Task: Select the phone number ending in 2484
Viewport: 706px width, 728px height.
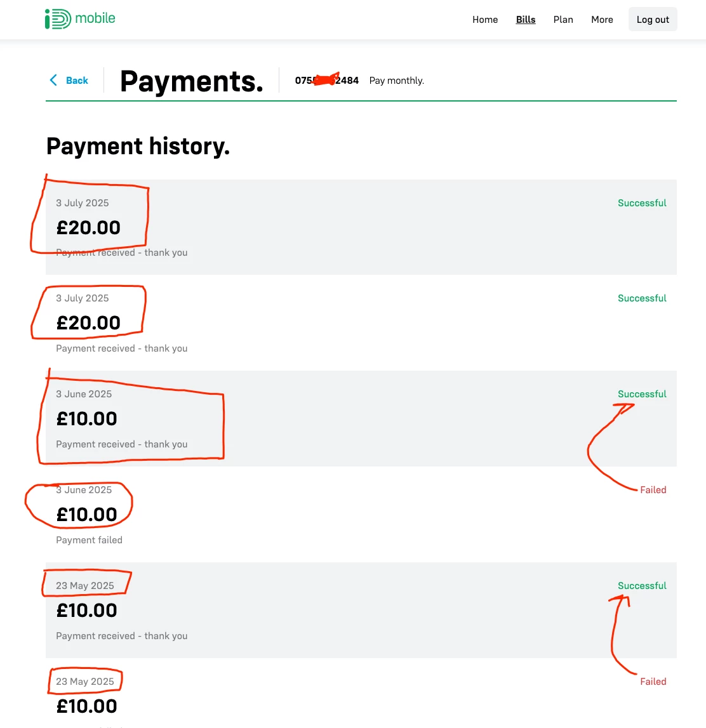Action: coord(327,81)
